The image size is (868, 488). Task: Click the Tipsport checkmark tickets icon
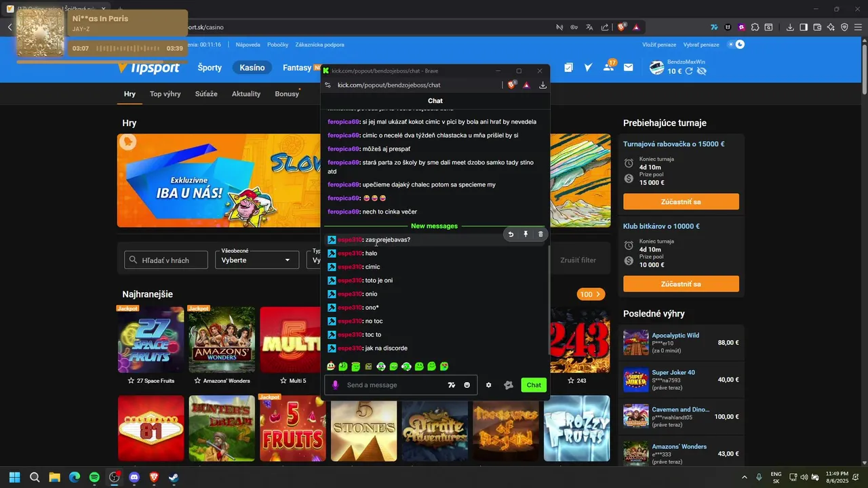[x=589, y=67]
